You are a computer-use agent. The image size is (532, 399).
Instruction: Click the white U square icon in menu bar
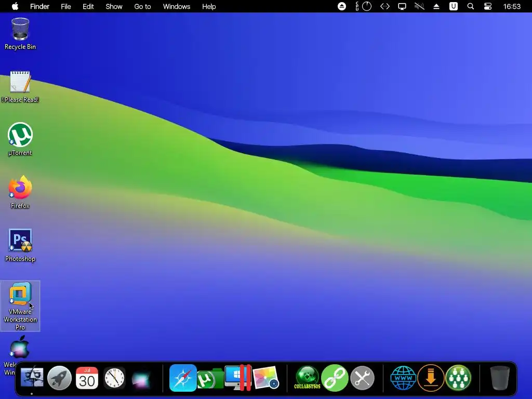453,6
